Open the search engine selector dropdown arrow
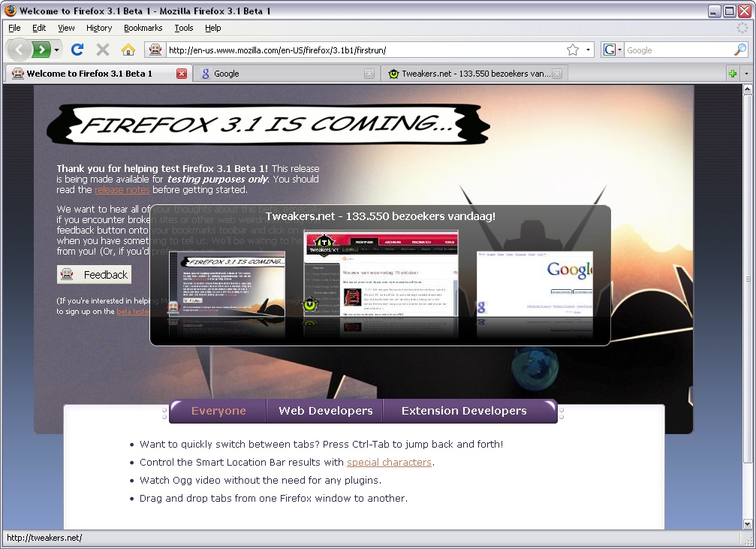The height and width of the screenshot is (549, 756). [620, 50]
